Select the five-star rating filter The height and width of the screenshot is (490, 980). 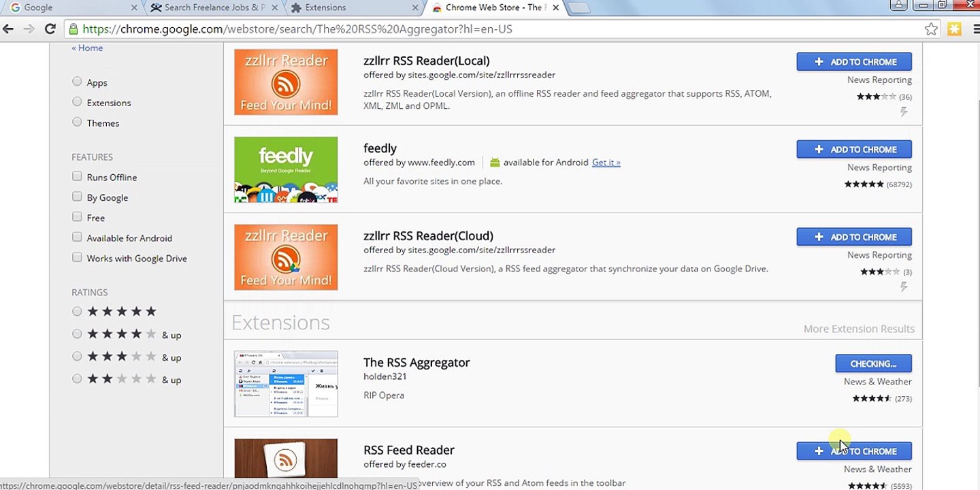(77, 312)
